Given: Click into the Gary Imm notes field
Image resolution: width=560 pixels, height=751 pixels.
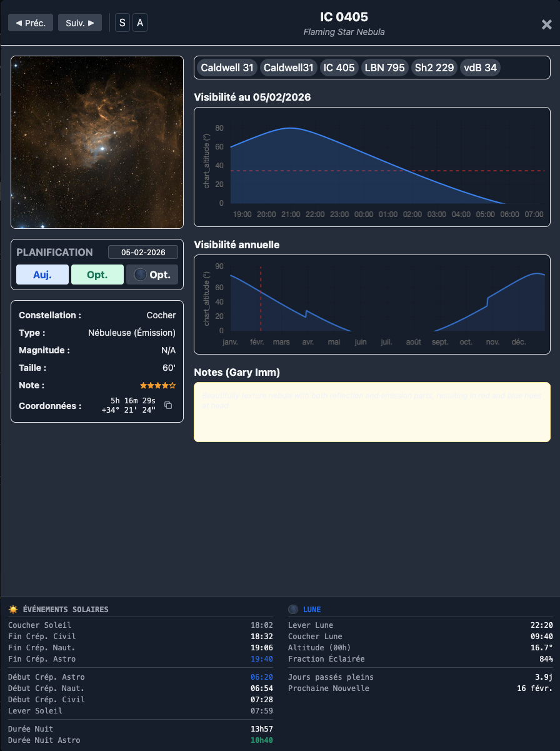Looking at the screenshot, I should click(372, 412).
